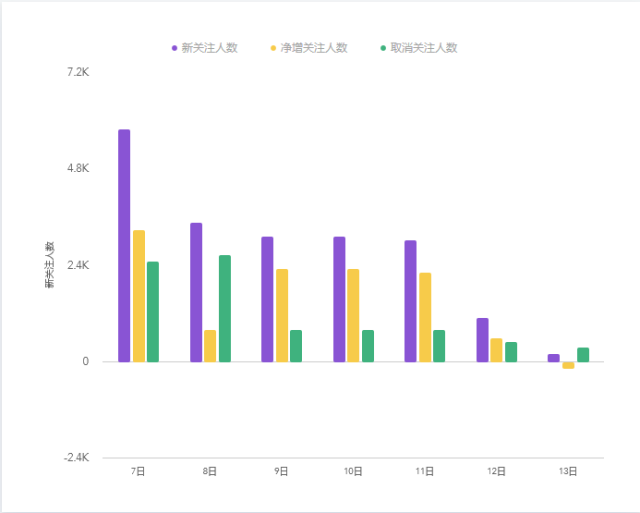640x513 pixels.
Task: Select the green bar for 7日
Action: click(x=153, y=312)
